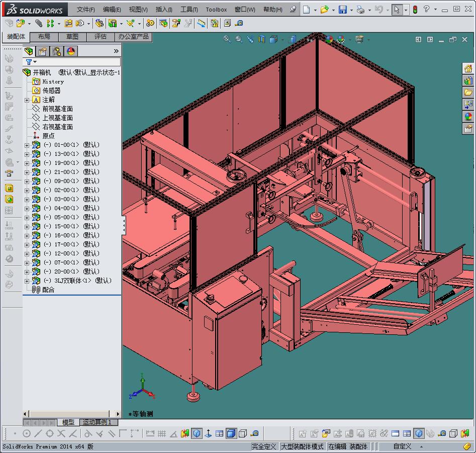Open the Appearances tab in the right task pane
Viewport: 476px width, 453px height.
pos(468,117)
